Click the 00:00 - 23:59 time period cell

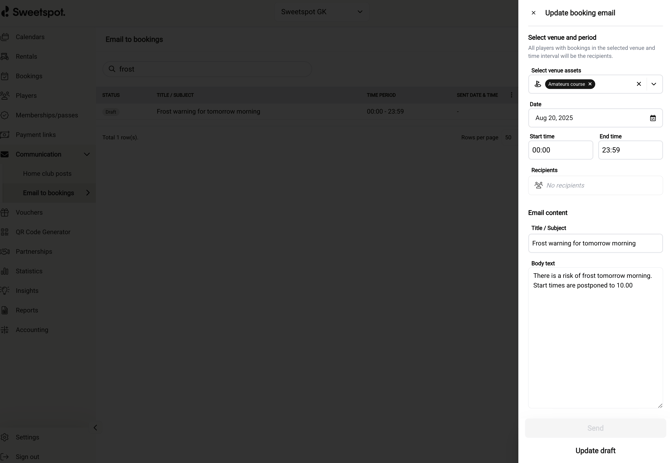(385, 111)
